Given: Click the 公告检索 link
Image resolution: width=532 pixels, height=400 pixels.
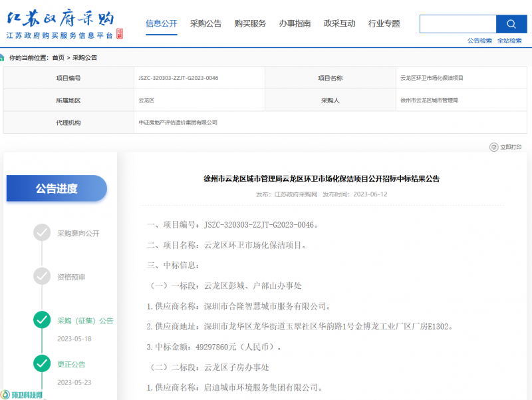Looking at the screenshot, I should [479, 41].
